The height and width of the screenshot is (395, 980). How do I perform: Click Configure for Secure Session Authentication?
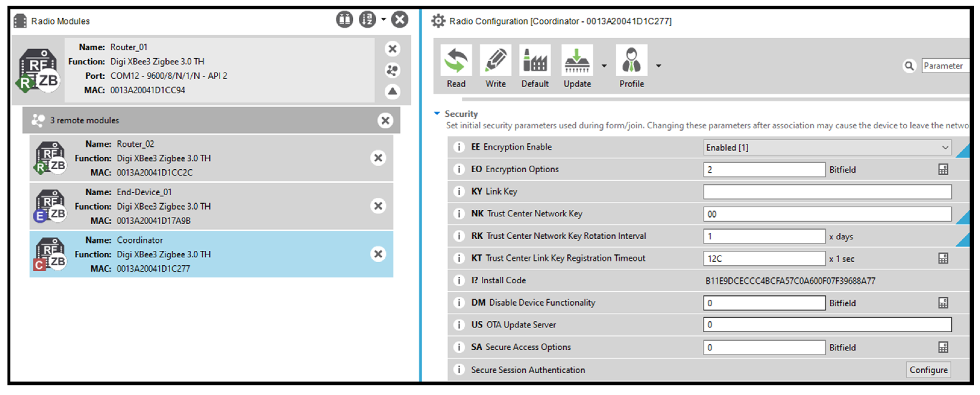pos(928,370)
